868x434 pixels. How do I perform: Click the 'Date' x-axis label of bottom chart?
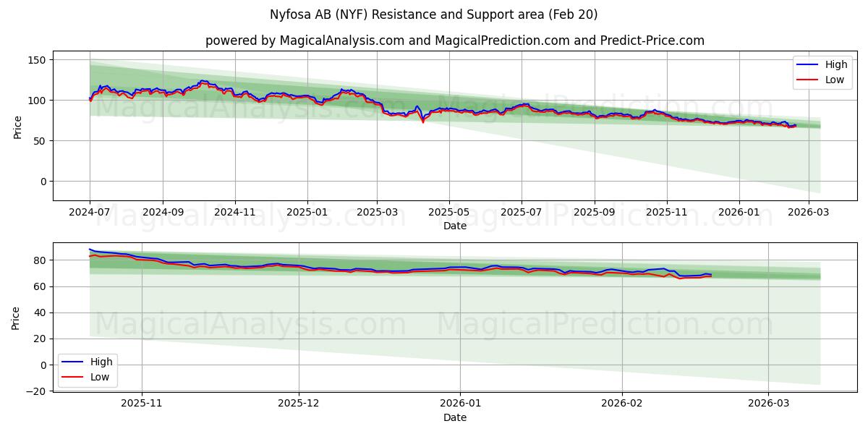point(455,417)
